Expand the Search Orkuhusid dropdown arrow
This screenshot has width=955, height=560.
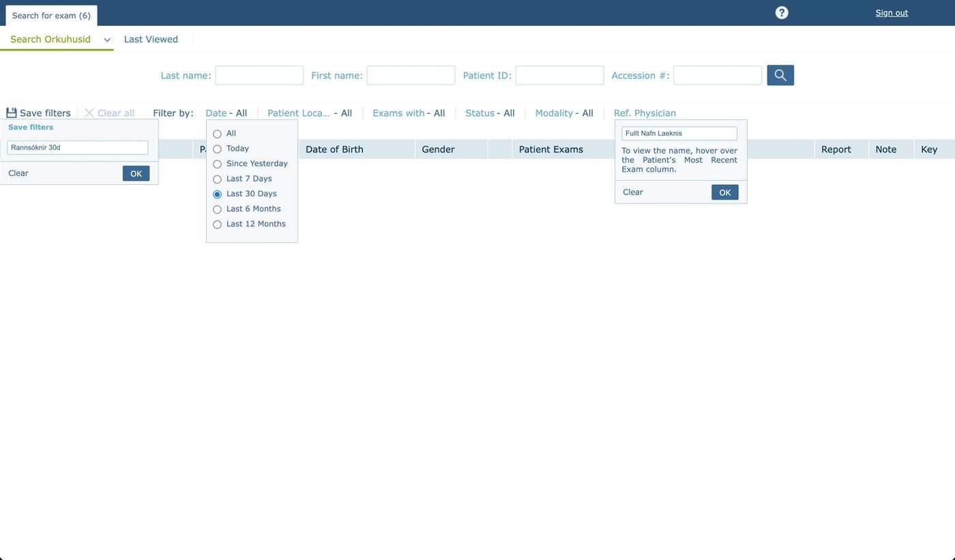click(x=107, y=40)
